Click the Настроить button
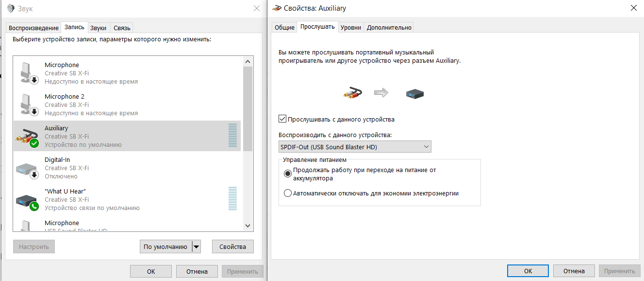This screenshot has width=644, height=281. [x=34, y=246]
